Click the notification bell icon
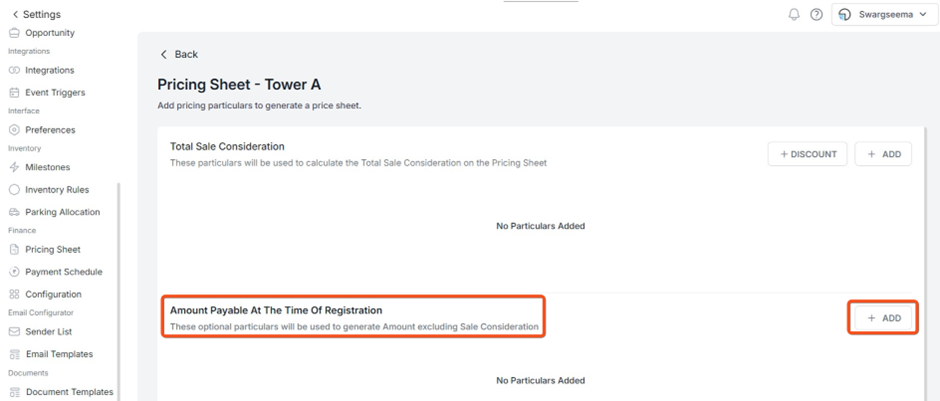Viewport: 940px width, 401px height. pyautogui.click(x=794, y=14)
